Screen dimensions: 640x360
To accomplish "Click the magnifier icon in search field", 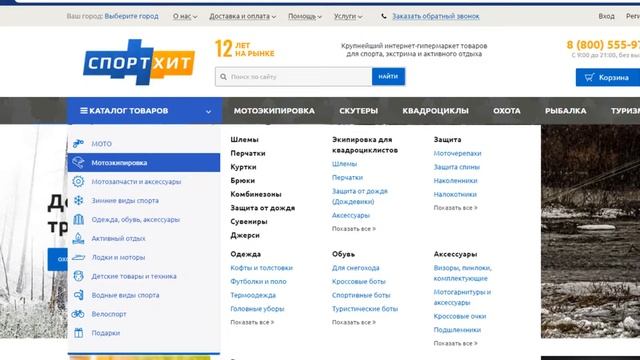I will tap(223, 77).
